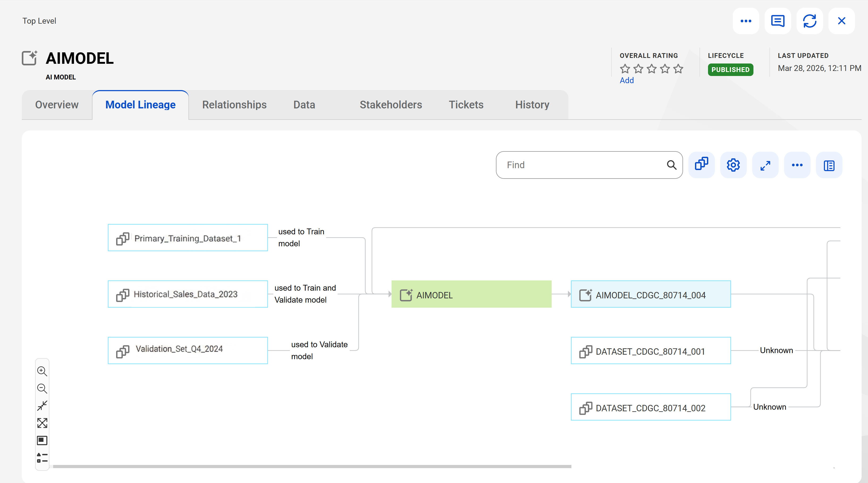Select the Primary_Training_Dataset_1 node
This screenshot has width=868, height=483.
(188, 238)
